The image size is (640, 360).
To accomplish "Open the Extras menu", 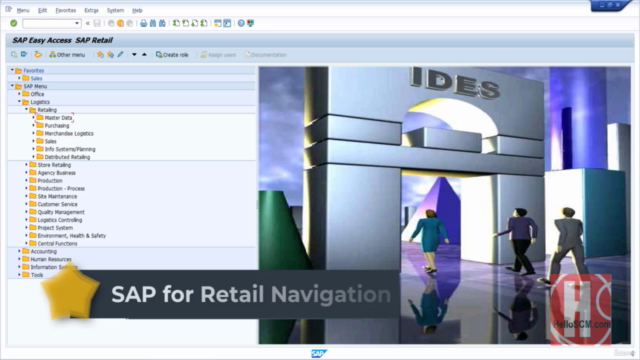I will click(91, 10).
